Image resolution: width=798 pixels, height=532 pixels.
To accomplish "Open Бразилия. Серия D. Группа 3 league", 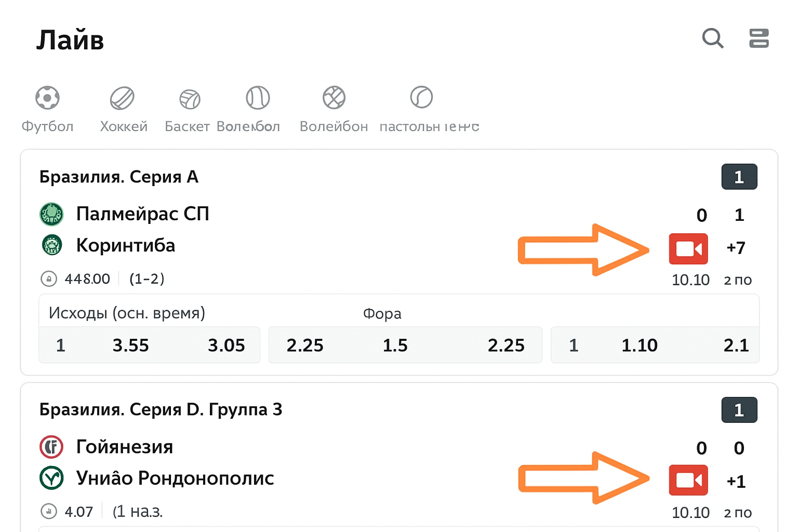I will click(x=161, y=409).
